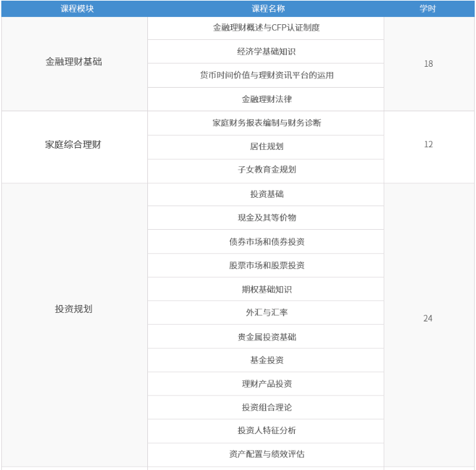Viewport: 476px width, 470px height.
Task: Click course 外汇与汇率
Action: pos(266,312)
